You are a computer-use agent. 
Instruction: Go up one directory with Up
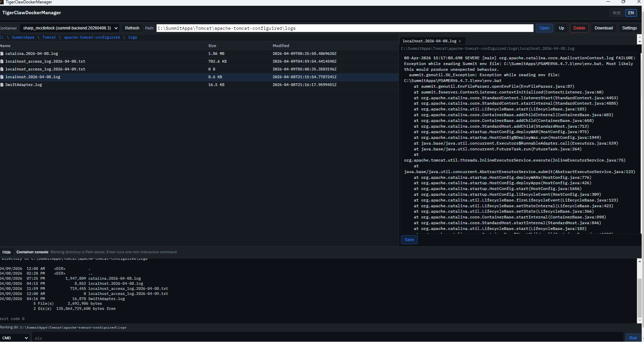(x=561, y=28)
